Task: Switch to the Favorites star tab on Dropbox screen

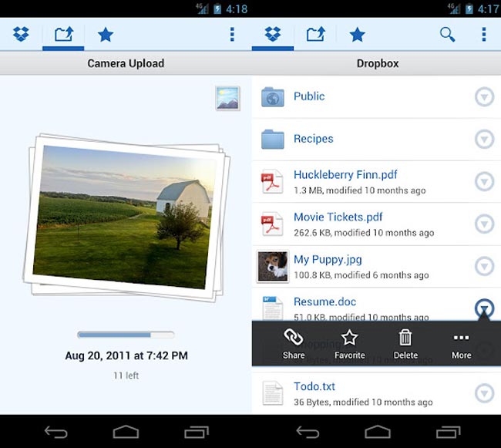Action: [357, 35]
